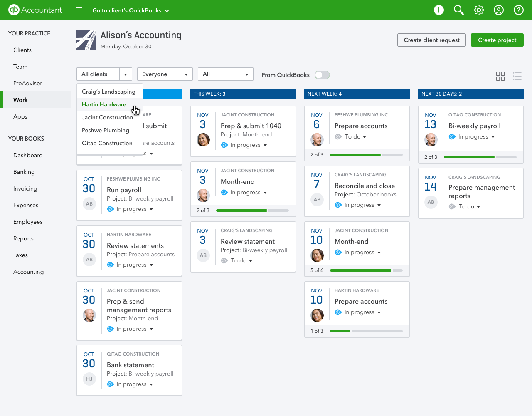Click Create client request button
Screen dimensions: 532x416
(x=432, y=40)
